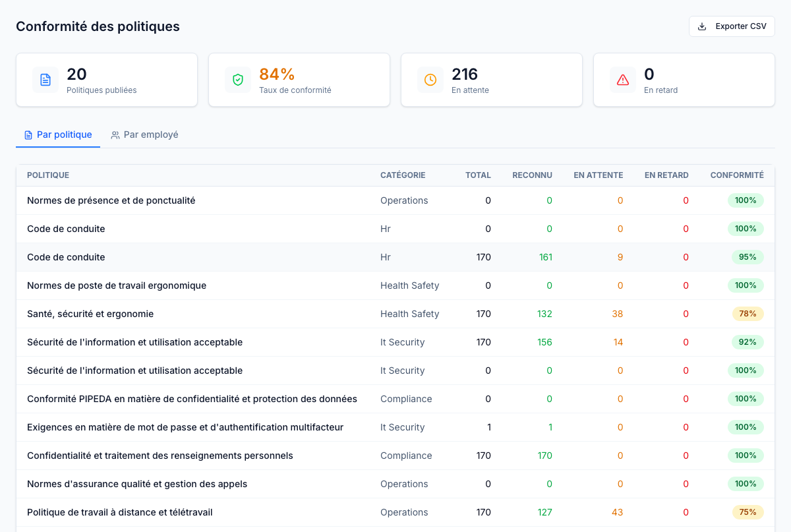Image resolution: width=791 pixels, height=532 pixels.
Task: Open Santé, sécurité et ergonomie policy
Action: (395, 314)
